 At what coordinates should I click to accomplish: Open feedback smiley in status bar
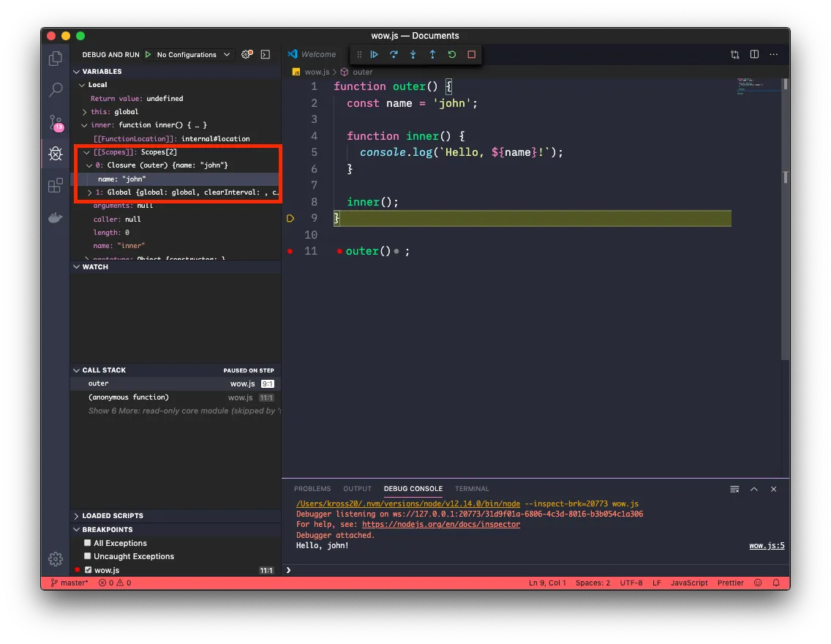point(758,583)
